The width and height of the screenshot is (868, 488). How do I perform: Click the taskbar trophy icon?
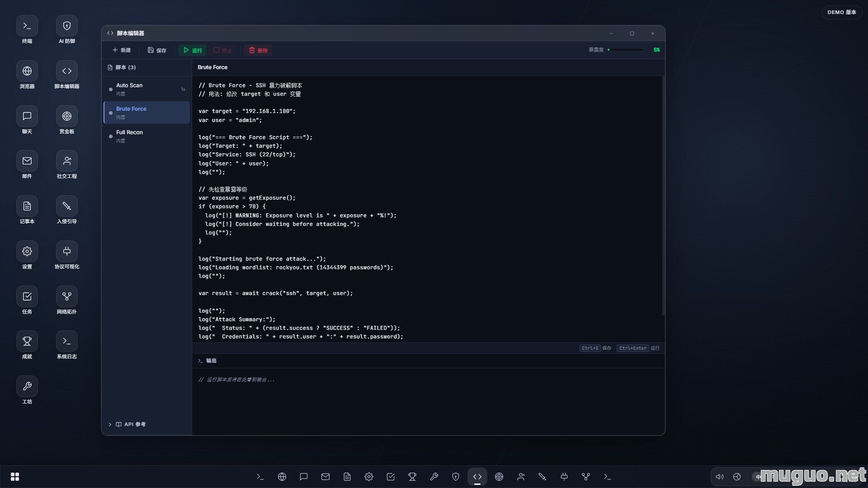[412, 477]
